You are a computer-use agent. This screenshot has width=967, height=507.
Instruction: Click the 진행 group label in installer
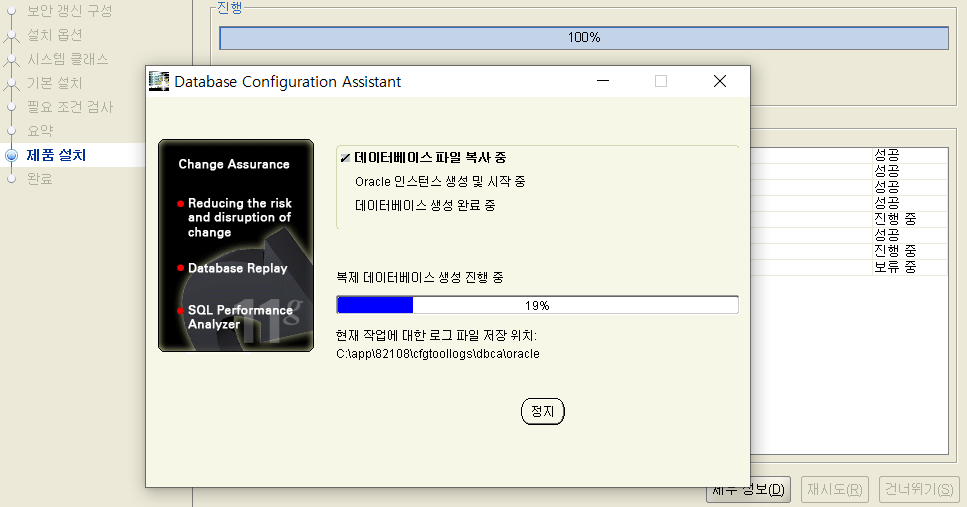click(230, 8)
